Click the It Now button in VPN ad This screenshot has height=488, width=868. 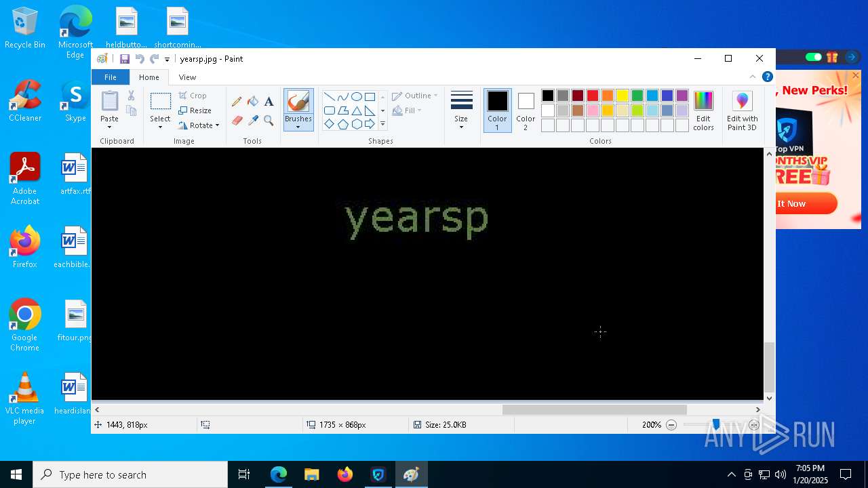(806, 203)
